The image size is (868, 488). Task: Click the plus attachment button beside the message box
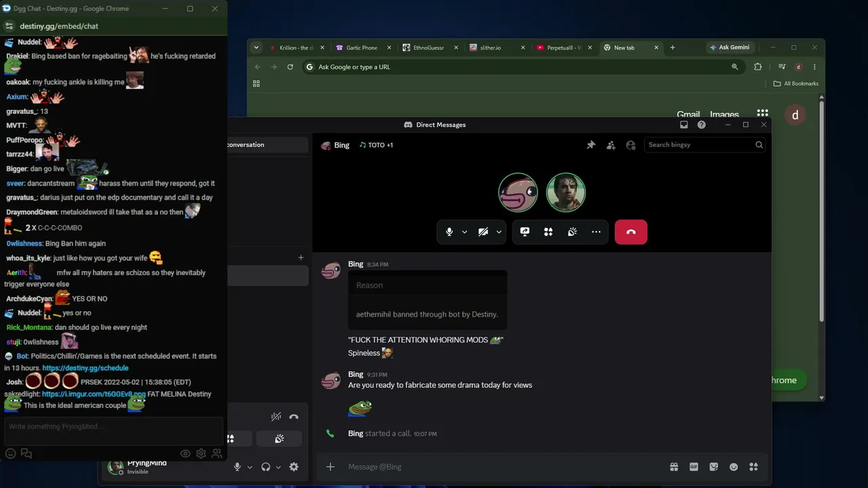click(x=330, y=467)
